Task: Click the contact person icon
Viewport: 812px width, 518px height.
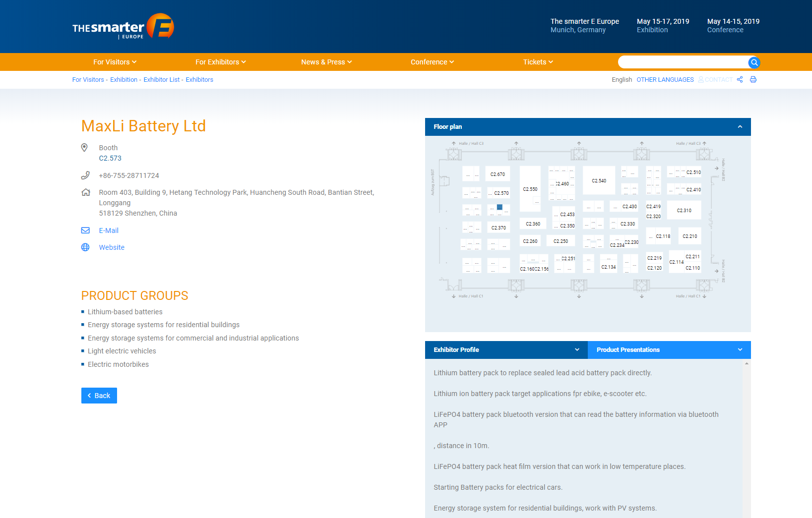Action: [701, 79]
